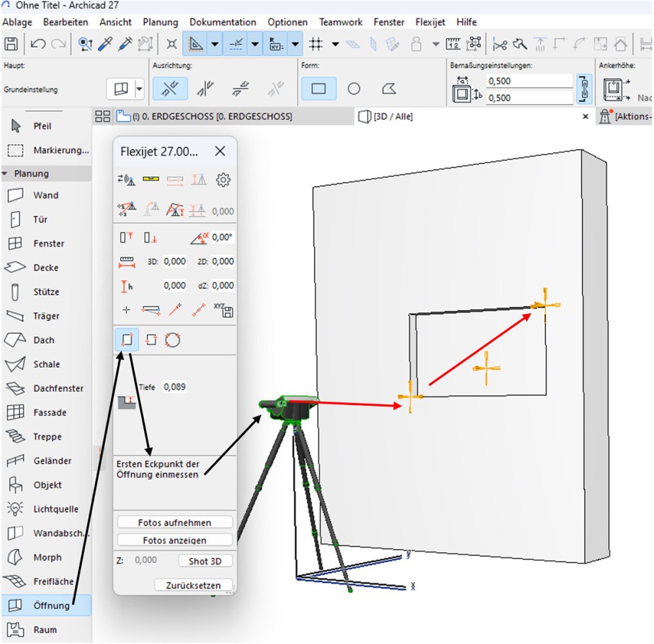Image resolution: width=654 pixels, height=644 pixels.
Task: Select the Dachfenster tool
Action: (46, 388)
